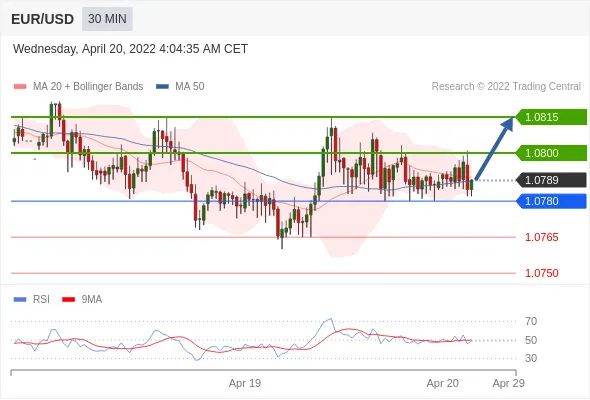Screen dimensions: 590x400
Task: Select the 1.0800 resistance price tag
Action: pyautogui.click(x=551, y=153)
